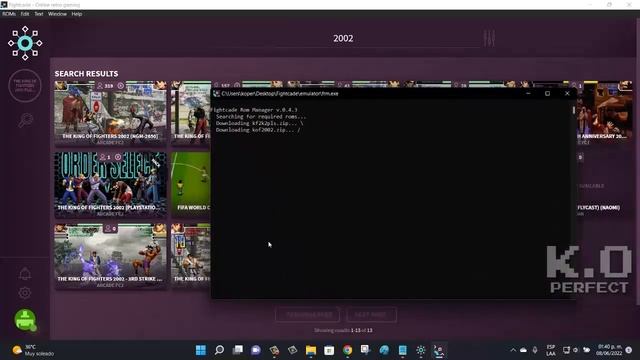Open Windows taskbar search
The image size is (640, 360).
click(219, 350)
